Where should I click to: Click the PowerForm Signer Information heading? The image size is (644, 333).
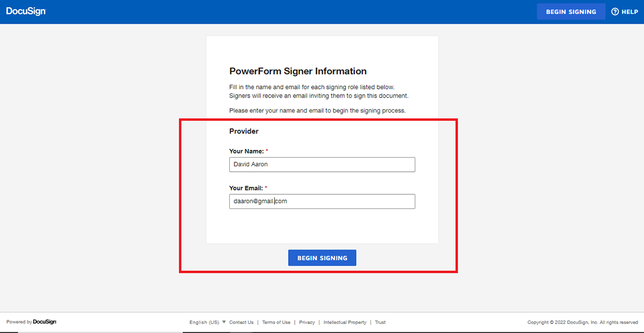pyautogui.click(x=297, y=72)
